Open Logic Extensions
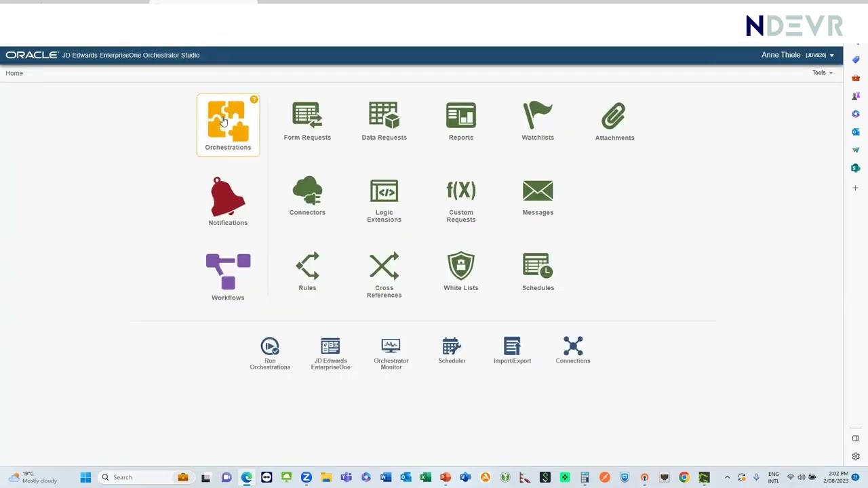This screenshot has width=868, height=488. point(384,201)
